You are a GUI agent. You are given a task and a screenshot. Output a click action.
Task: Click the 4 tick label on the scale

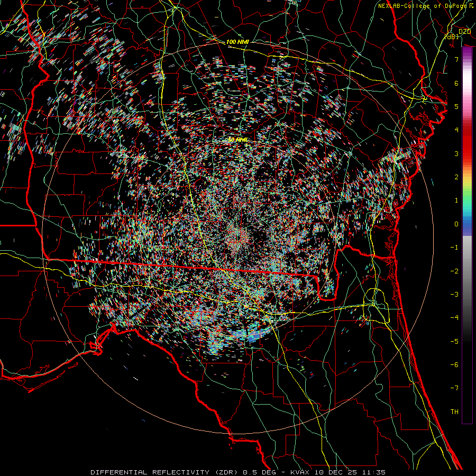(x=456, y=130)
